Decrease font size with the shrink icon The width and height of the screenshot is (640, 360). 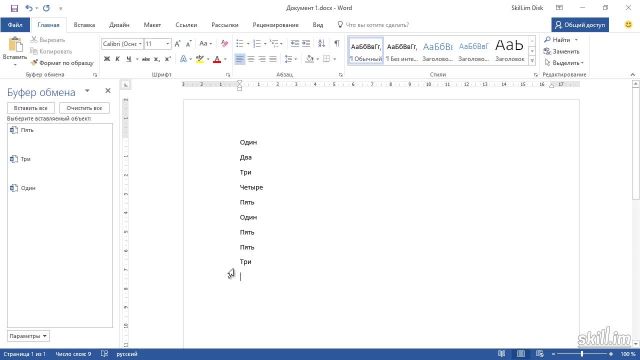click(188, 44)
